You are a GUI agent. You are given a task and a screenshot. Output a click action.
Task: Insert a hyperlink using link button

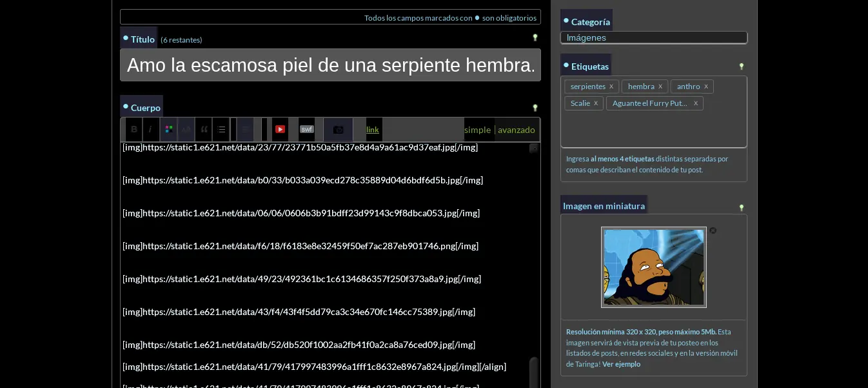click(373, 130)
